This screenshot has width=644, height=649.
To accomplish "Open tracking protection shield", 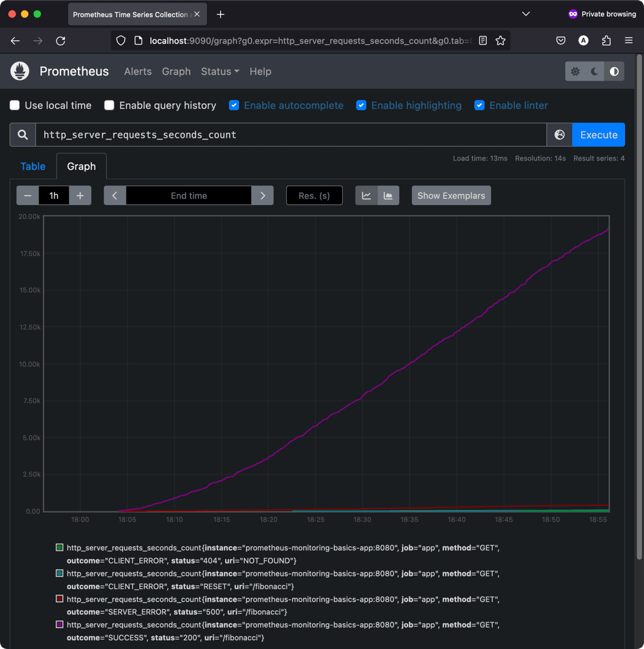I will pyautogui.click(x=121, y=40).
